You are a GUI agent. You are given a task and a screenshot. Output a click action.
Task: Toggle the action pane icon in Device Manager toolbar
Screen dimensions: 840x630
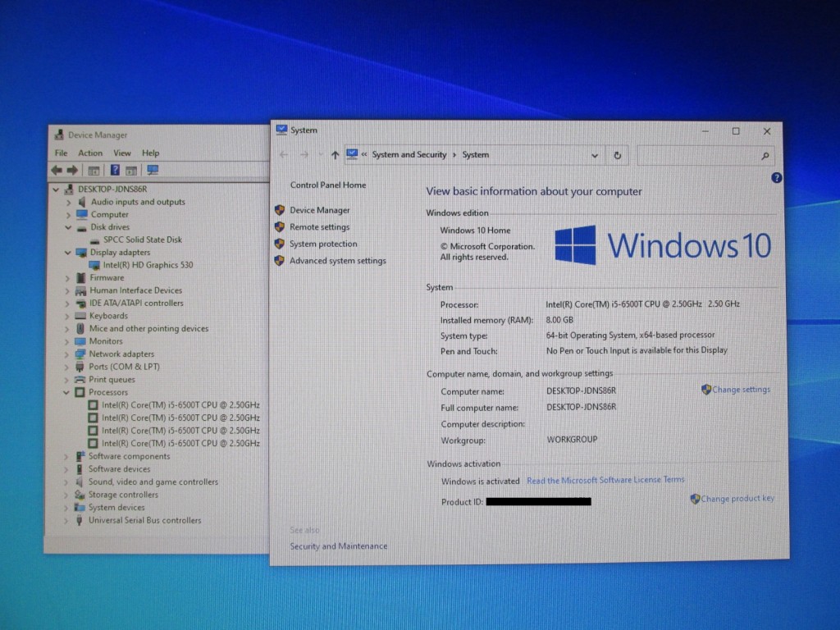[131, 171]
